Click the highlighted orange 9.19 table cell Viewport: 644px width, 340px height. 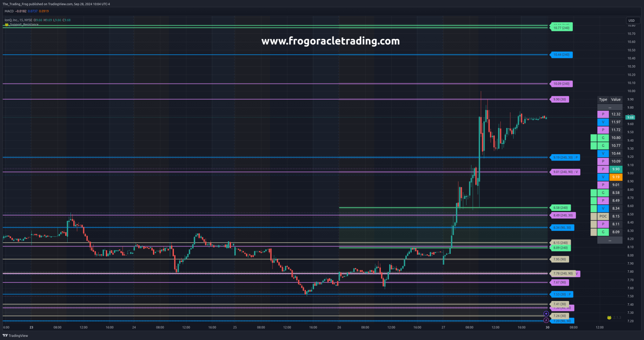point(616,177)
